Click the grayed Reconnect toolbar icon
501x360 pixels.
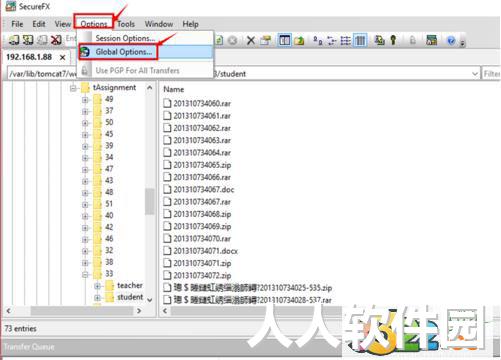(x=42, y=40)
